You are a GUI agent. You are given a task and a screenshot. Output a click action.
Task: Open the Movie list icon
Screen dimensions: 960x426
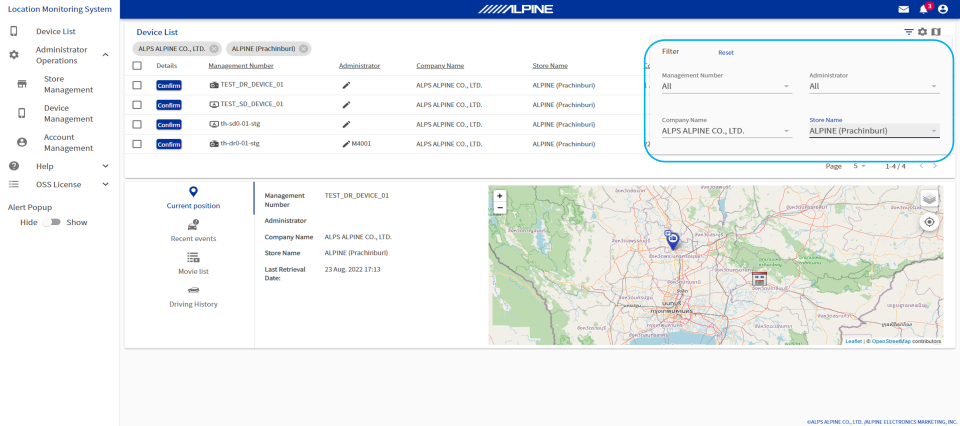(x=193, y=257)
